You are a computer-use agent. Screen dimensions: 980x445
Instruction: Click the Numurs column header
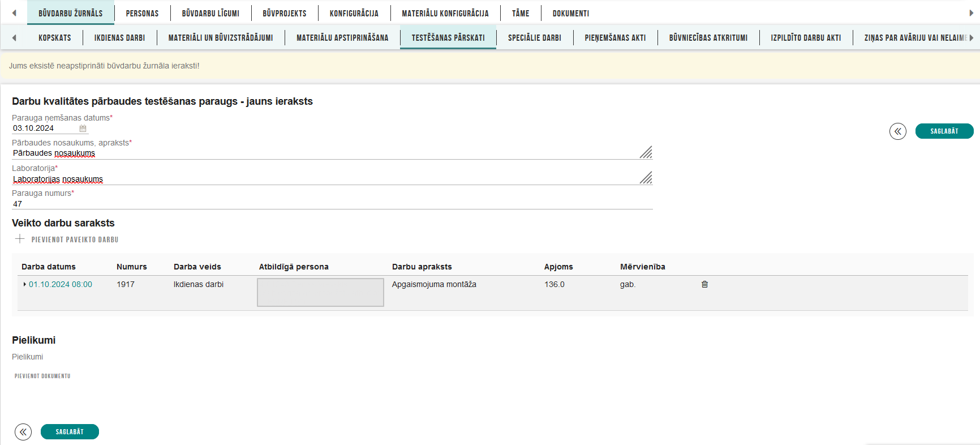[x=132, y=267]
